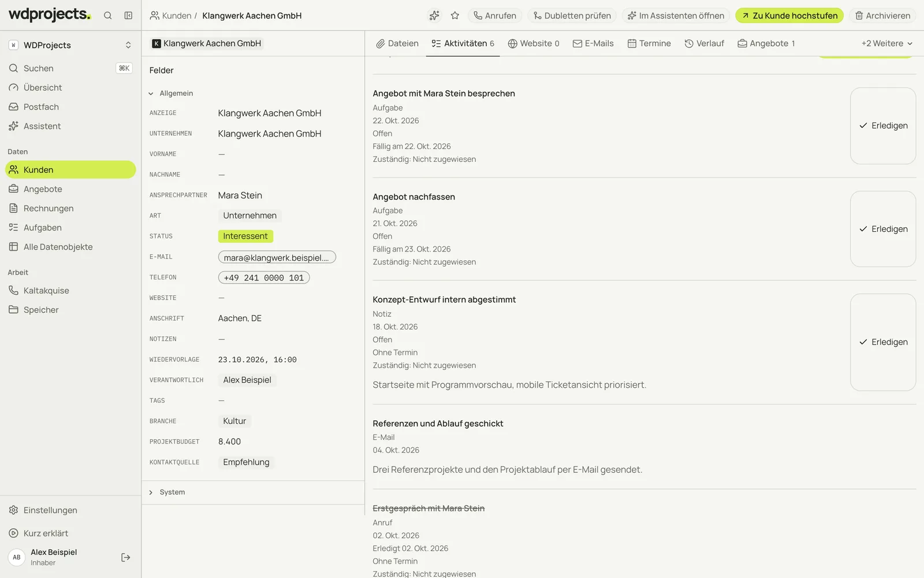
Task: Open Suchen in the sidebar
Action: [x=70, y=68]
